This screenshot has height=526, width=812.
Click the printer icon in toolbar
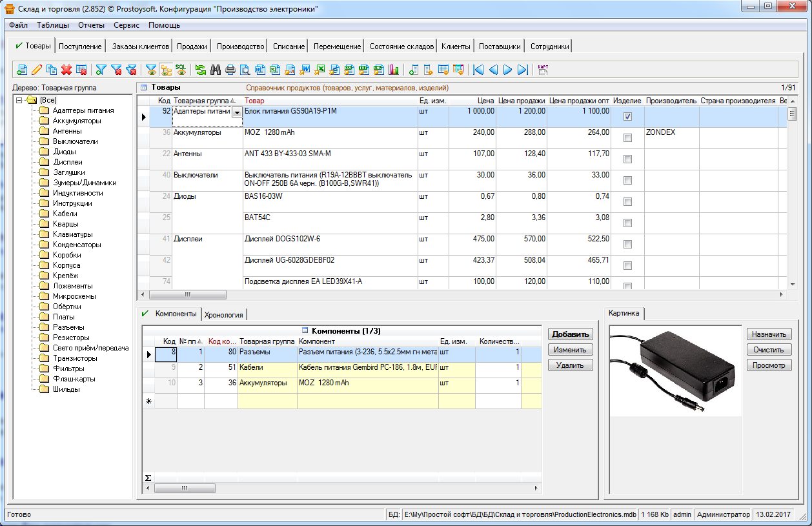point(230,70)
